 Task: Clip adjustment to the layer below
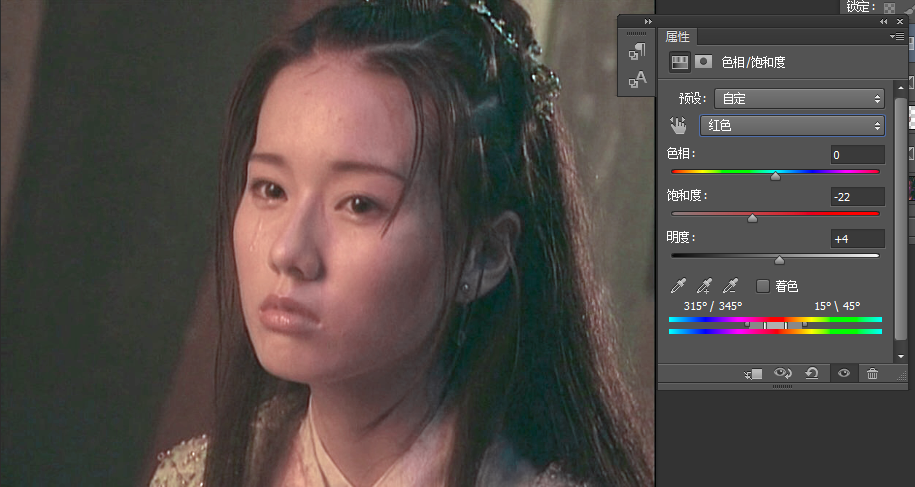[753, 374]
